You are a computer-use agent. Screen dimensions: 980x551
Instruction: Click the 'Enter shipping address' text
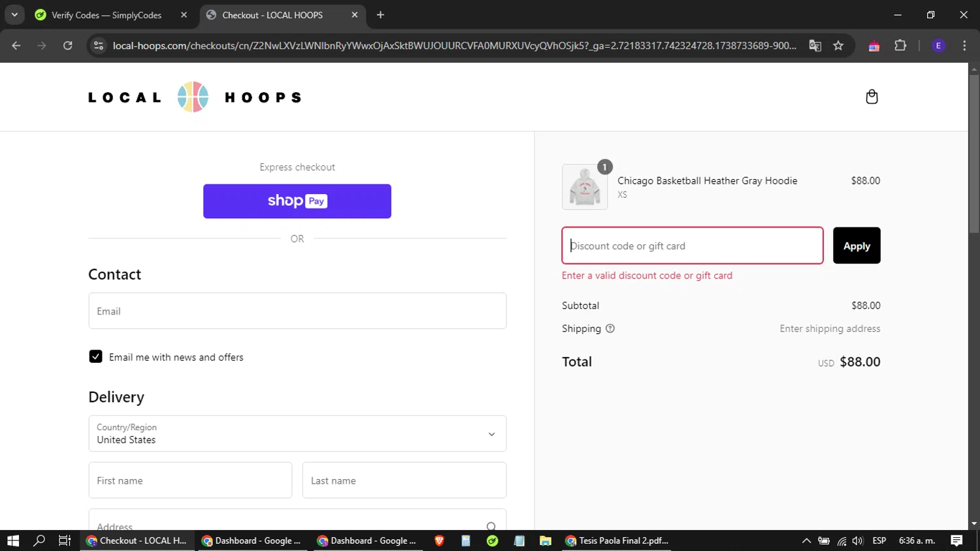click(830, 329)
